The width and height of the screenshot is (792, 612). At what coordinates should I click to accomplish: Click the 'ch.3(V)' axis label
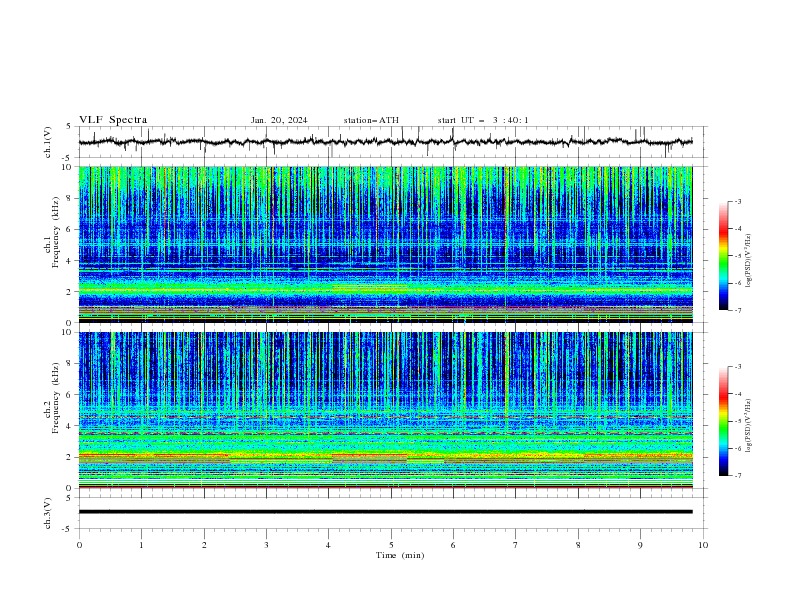(48, 513)
